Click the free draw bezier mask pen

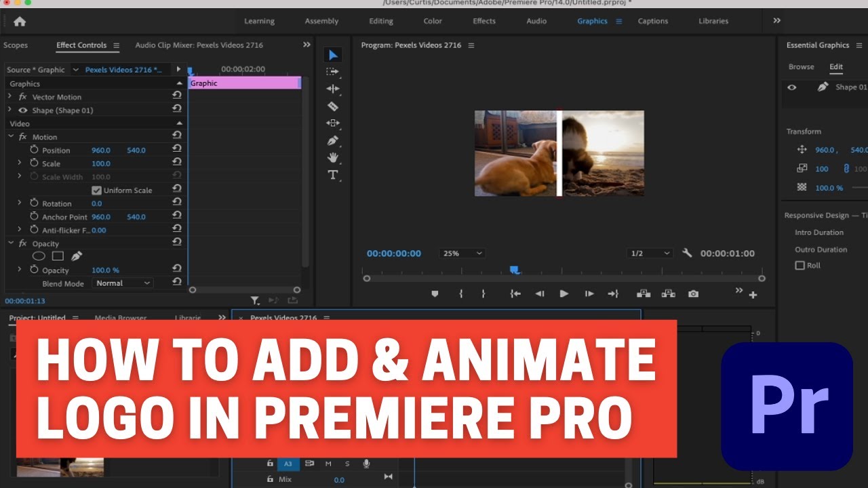77,256
